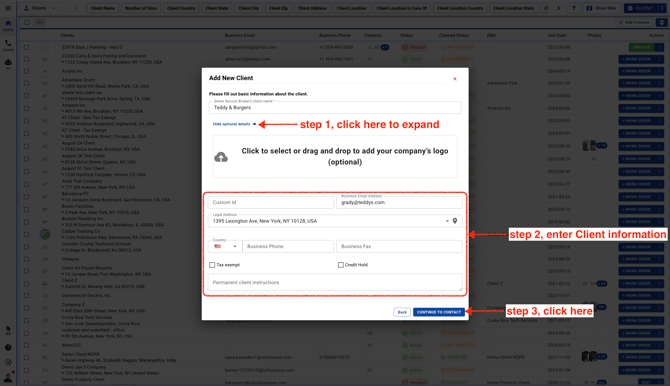Click the Back button in dialog

pos(402,312)
